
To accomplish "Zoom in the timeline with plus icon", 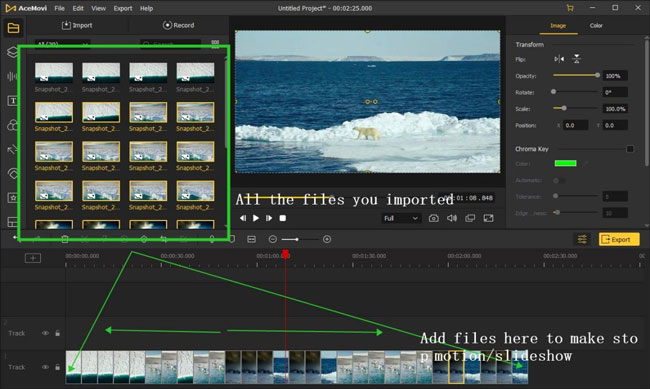I will pos(327,239).
